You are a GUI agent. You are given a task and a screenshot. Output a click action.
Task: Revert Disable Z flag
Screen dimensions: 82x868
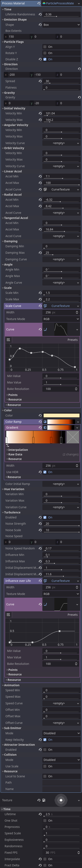point(40,59)
